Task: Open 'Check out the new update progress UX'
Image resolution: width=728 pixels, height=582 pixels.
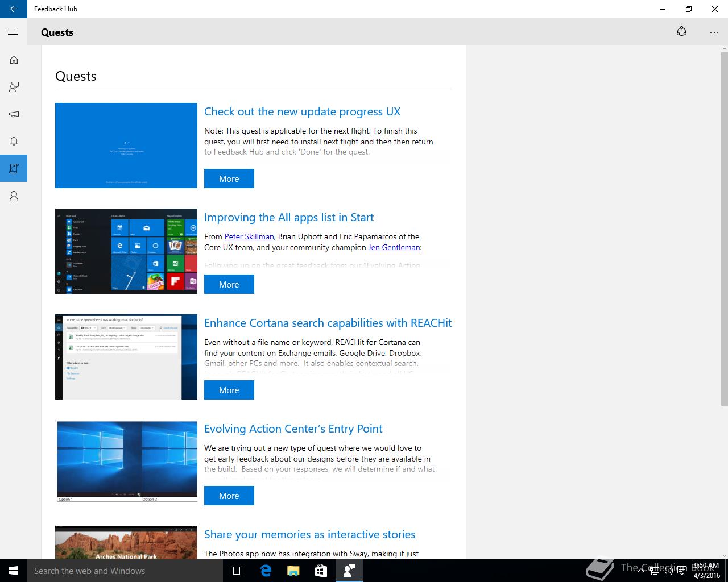Action: (x=303, y=111)
